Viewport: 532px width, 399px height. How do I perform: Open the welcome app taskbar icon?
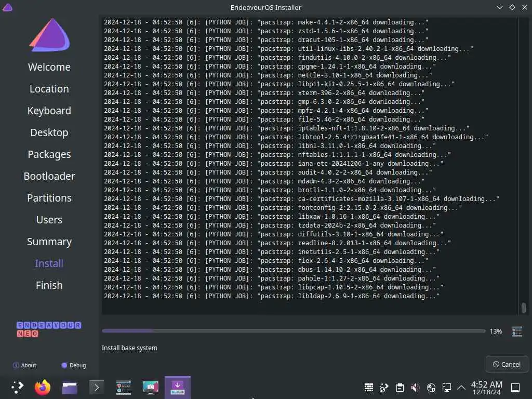click(124, 388)
